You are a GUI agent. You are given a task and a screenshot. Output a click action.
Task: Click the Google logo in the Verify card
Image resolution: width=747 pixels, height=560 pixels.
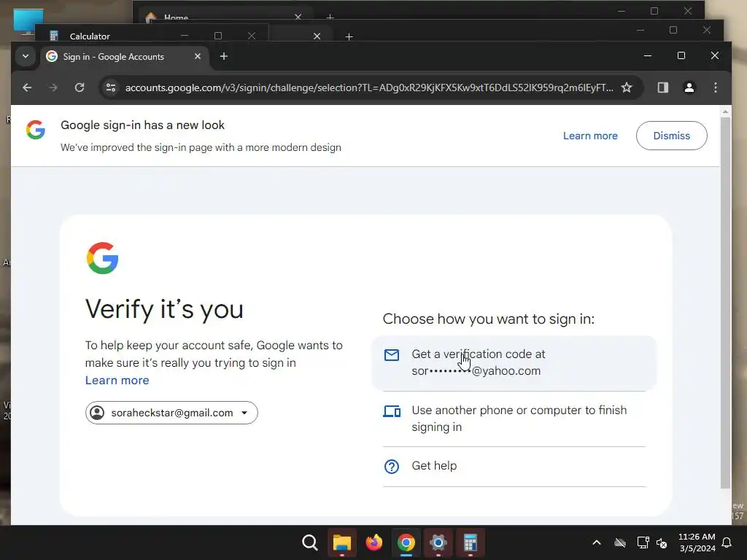tap(102, 258)
